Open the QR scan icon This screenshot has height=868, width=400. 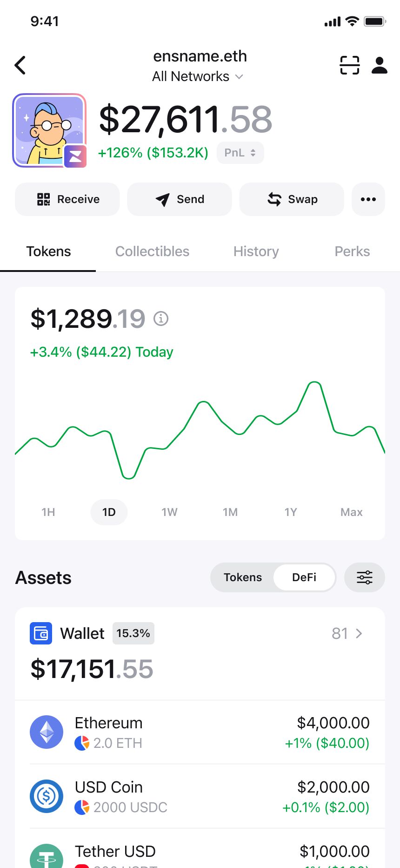(350, 65)
